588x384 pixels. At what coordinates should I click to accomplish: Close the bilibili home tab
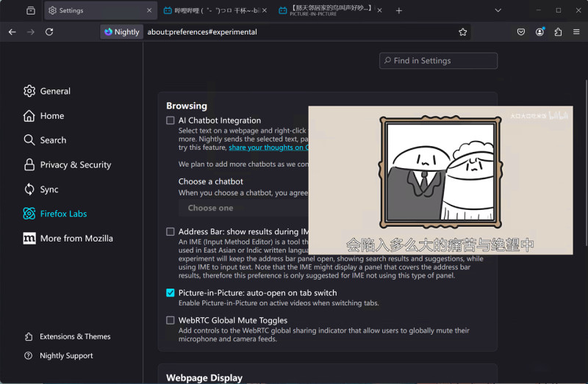tap(265, 10)
